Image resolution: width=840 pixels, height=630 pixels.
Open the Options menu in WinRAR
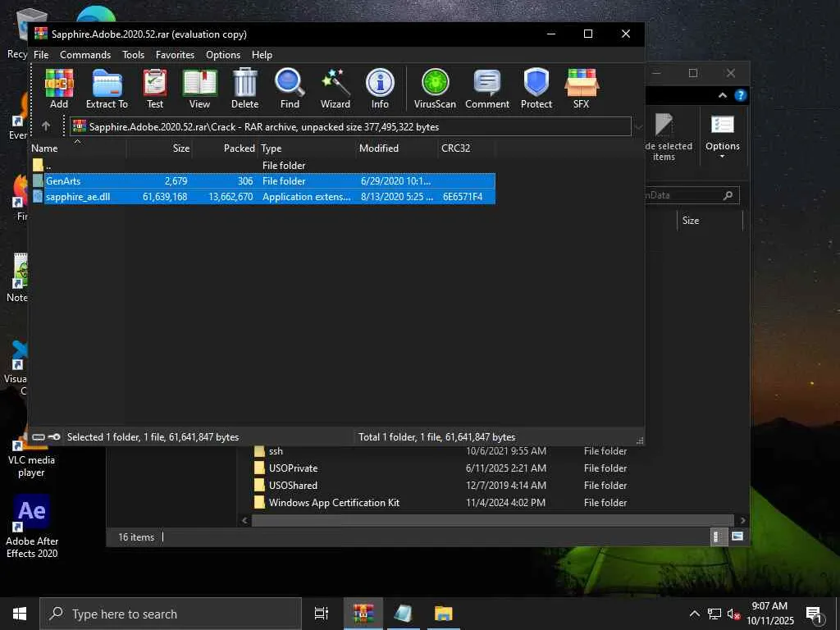point(223,55)
